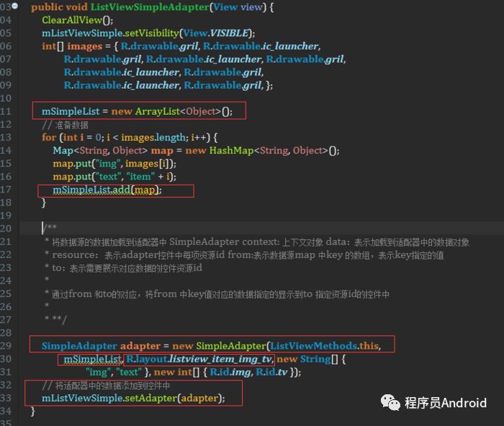The width and height of the screenshot is (504, 426).
Task: Click the mSimpleList argument of the SimpleAdapter constructor
Action: pyautogui.click(x=92, y=359)
